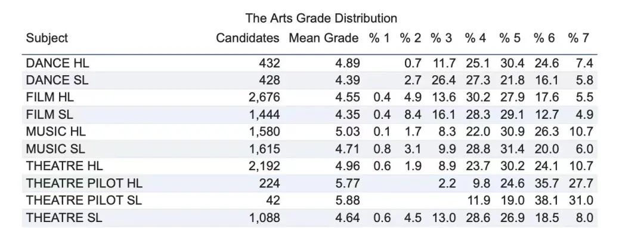Click THEATRE PILOT SL mean grade 5.88
This screenshot has width=644, height=228.
tap(348, 200)
